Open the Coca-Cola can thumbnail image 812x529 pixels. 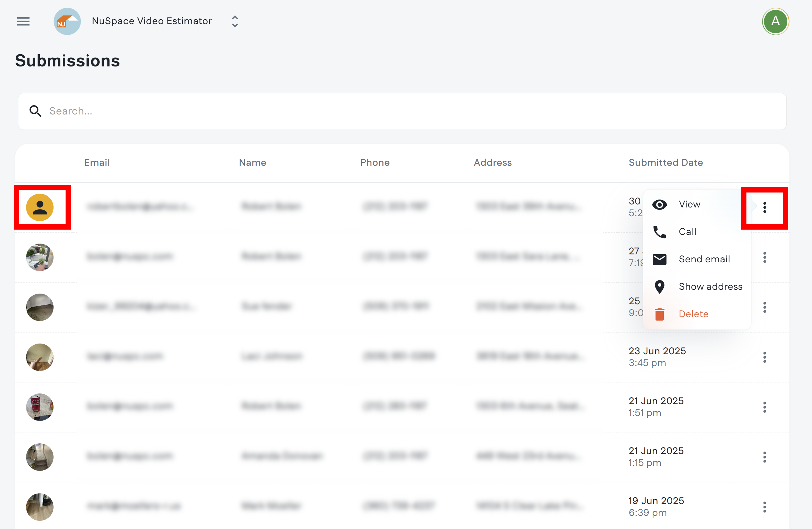click(x=40, y=407)
